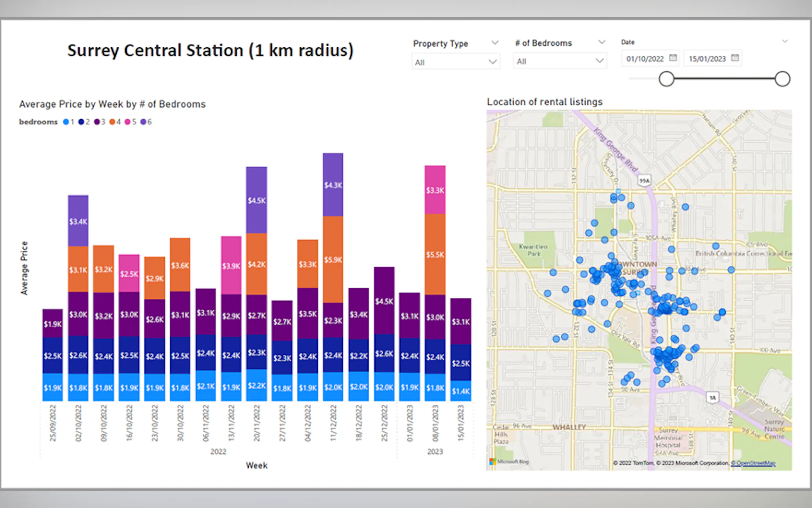Open the # of Bedrooms All dropdown
This screenshot has width=812, height=508.
(x=559, y=61)
